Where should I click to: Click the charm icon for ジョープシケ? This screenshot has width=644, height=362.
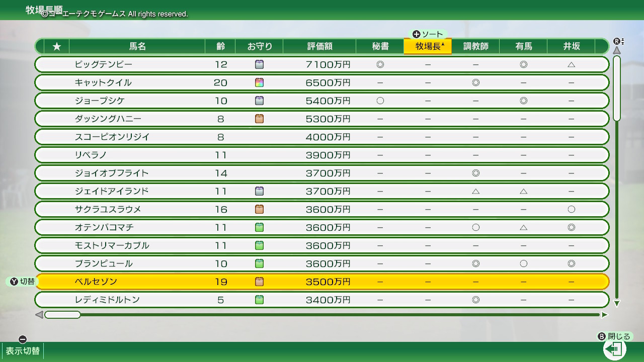(x=260, y=101)
